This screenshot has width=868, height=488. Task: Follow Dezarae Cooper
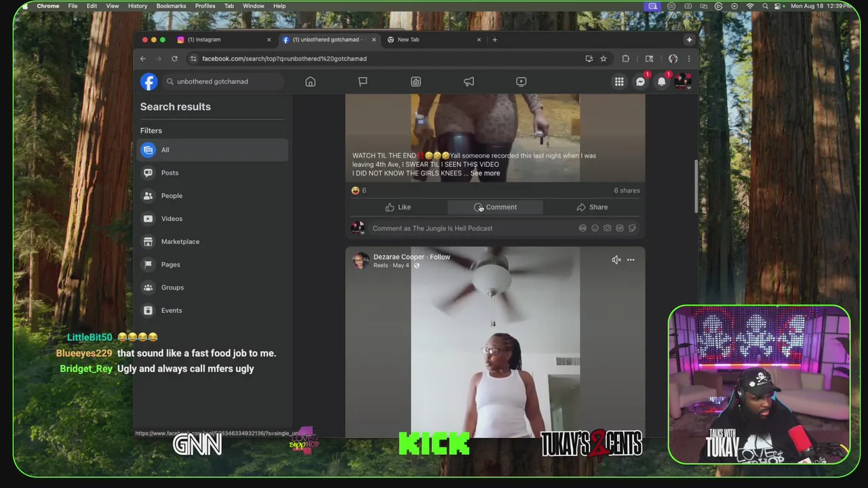439,257
